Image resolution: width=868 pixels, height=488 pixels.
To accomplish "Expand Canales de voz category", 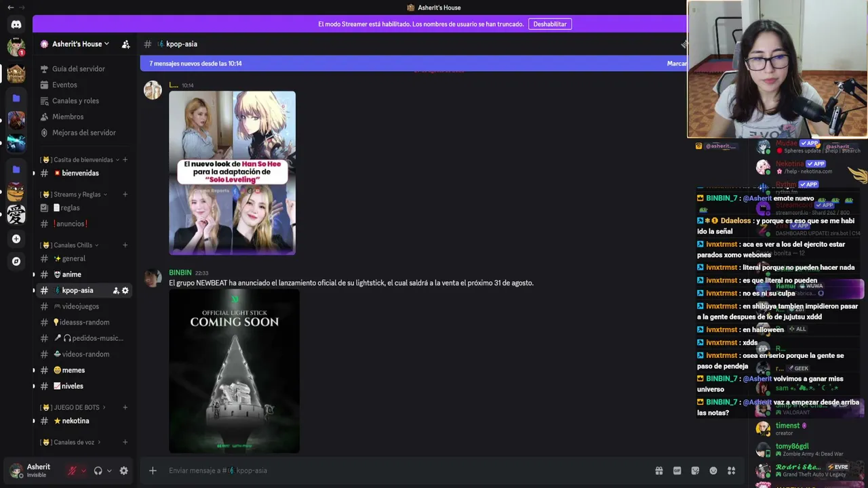I will pos(71,443).
